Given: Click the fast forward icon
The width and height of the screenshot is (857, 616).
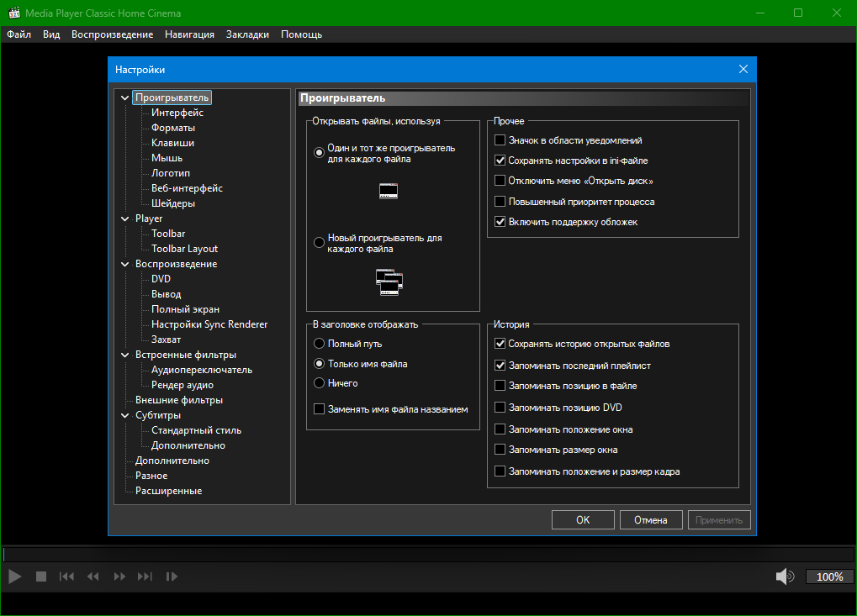Looking at the screenshot, I should pos(119,577).
